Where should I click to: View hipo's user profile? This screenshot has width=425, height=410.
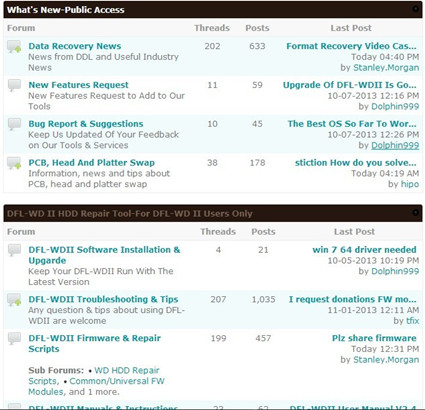click(410, 184)
